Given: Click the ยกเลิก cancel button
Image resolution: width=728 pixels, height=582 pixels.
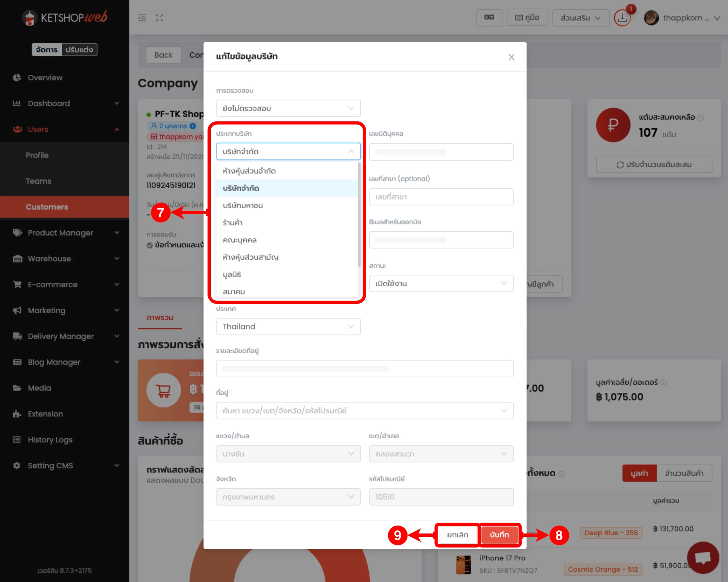Looking at the screenshot, I should (x=457, y=535).
